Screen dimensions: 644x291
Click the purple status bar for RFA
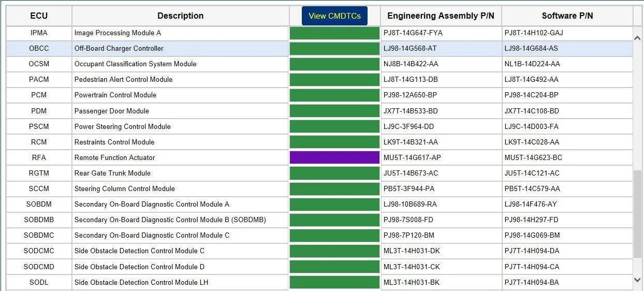pos(334,157)
